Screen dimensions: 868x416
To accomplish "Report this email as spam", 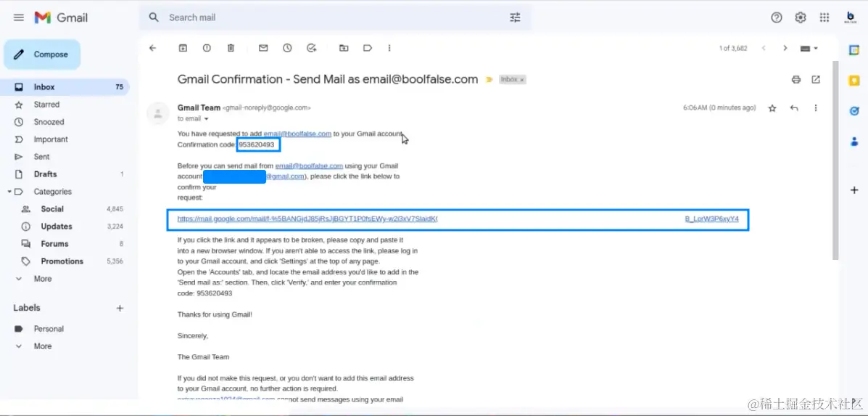I will pyautogui.click(x=207, y=48).
